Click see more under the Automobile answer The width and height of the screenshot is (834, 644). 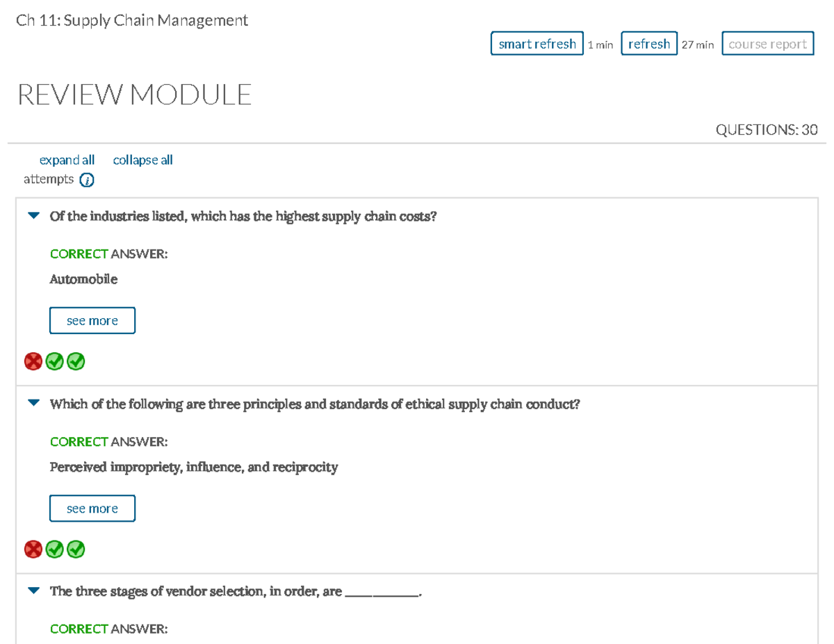point(92,320)
